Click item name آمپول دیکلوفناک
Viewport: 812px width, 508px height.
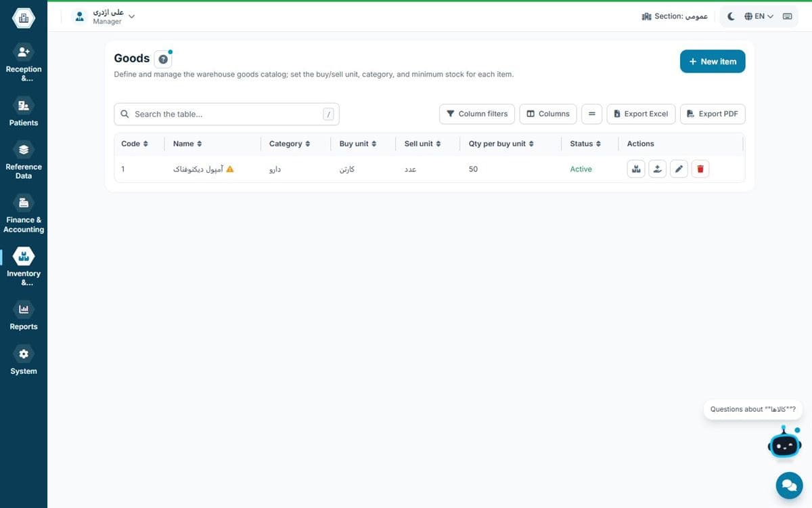[x=198, y=169]
